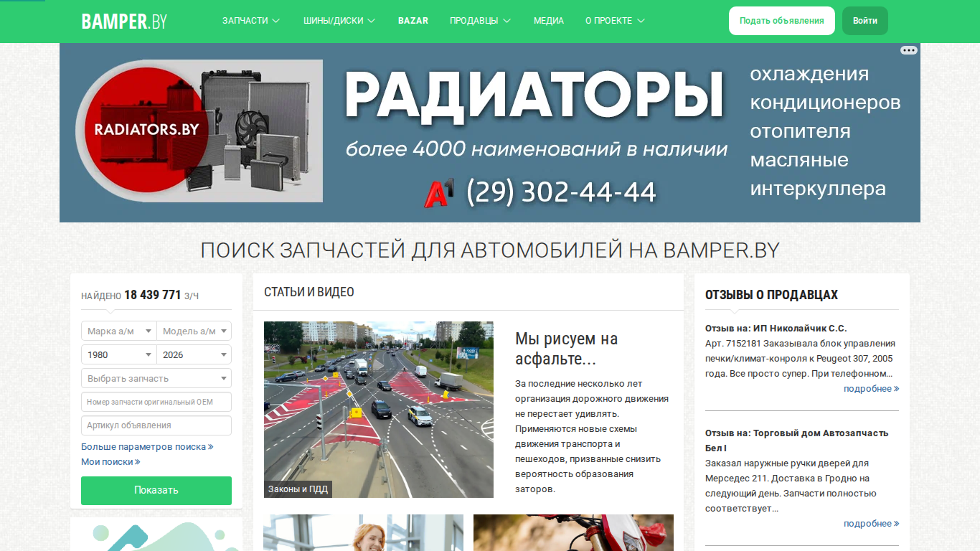Open the review on ИП Николайчик С.С.
Screen dimensions: 980x551
pos(776,328)
